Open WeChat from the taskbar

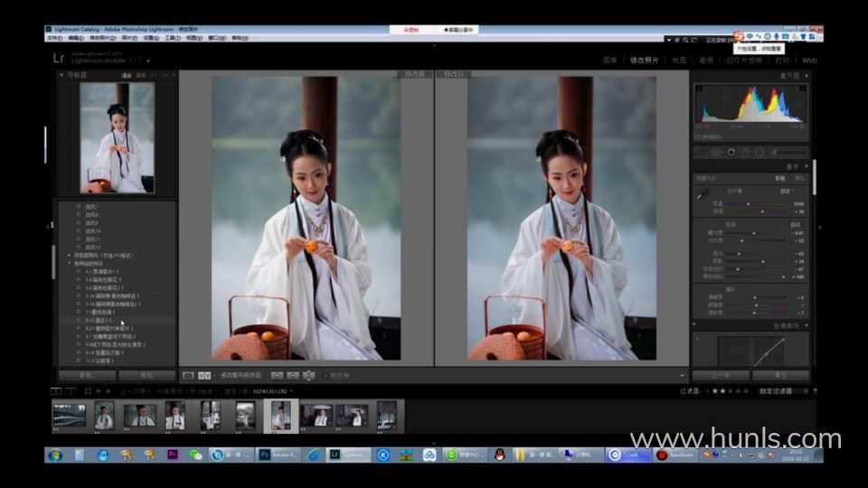pyautogui.click(x=195, y=455)
